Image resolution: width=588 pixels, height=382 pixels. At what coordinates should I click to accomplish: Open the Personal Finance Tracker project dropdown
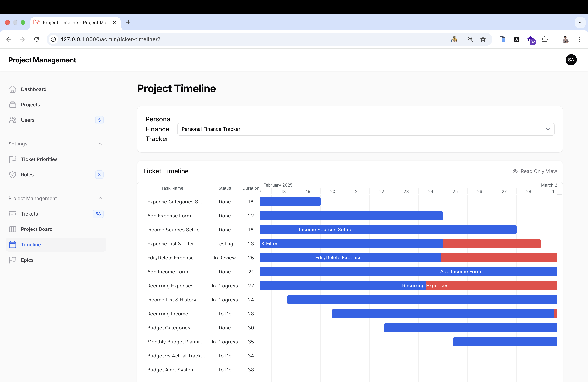click(x=366, y=129)
